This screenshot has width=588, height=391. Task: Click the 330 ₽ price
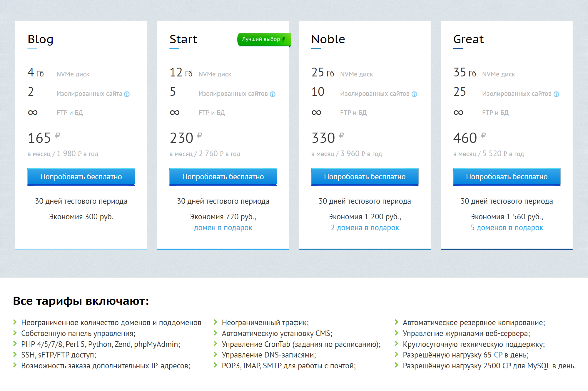pyautogui.click(x=328, y=138)
